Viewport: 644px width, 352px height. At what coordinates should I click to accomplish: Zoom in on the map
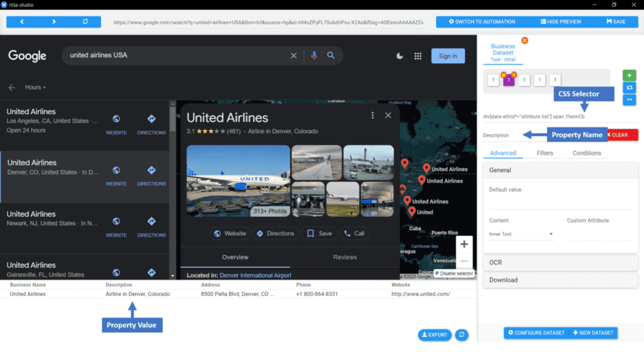coord(464,245)
